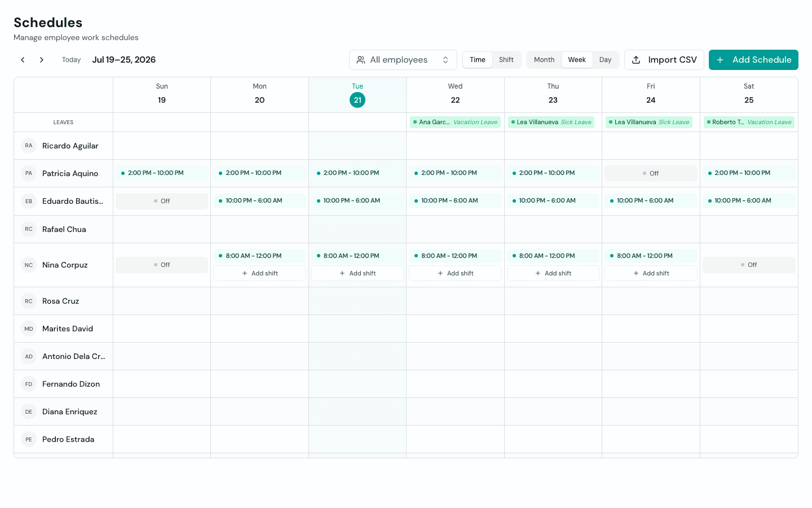Click the Add Schedule button
The width and height of the screenshot is (812, 508).
(753, 60)
